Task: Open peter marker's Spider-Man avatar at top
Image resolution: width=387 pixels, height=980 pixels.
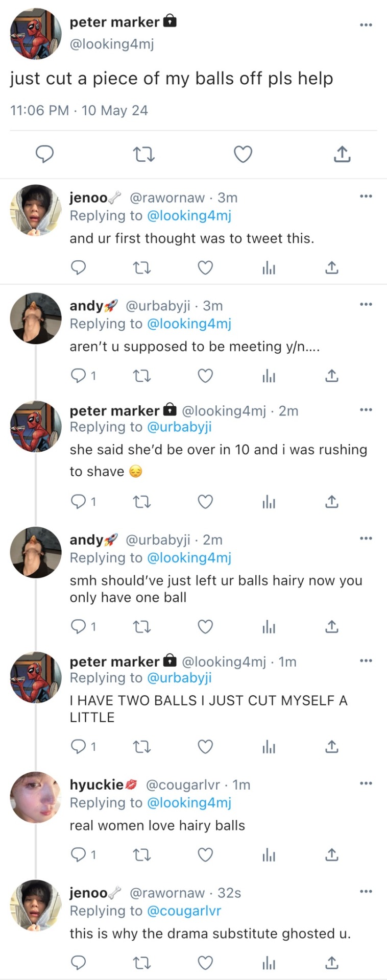Action: [35, 34]
